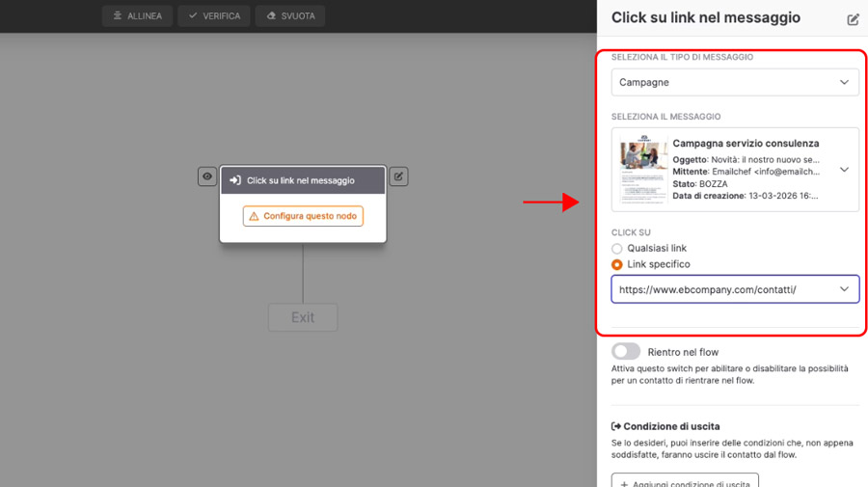Image resolution: width=868 pixels, height=487 pixels.
Task: Click the pencil icon beside the panel title
Action: tap(853, 19)
